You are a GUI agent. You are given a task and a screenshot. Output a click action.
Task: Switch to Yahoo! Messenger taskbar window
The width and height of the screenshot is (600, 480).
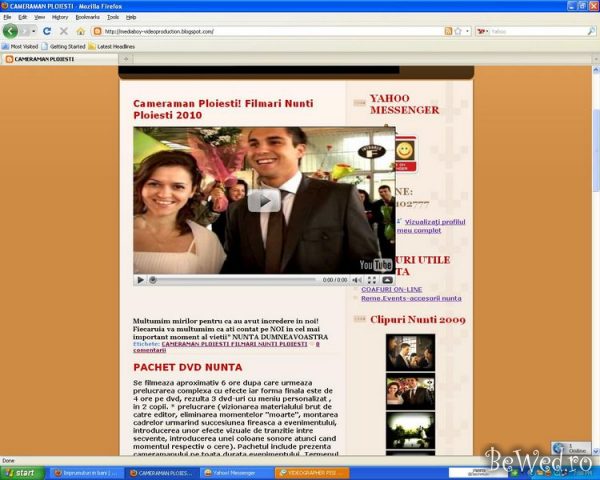(237, 473)
